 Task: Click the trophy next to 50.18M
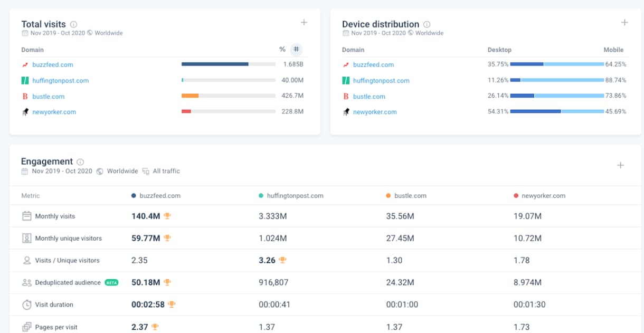pos(167,282)
